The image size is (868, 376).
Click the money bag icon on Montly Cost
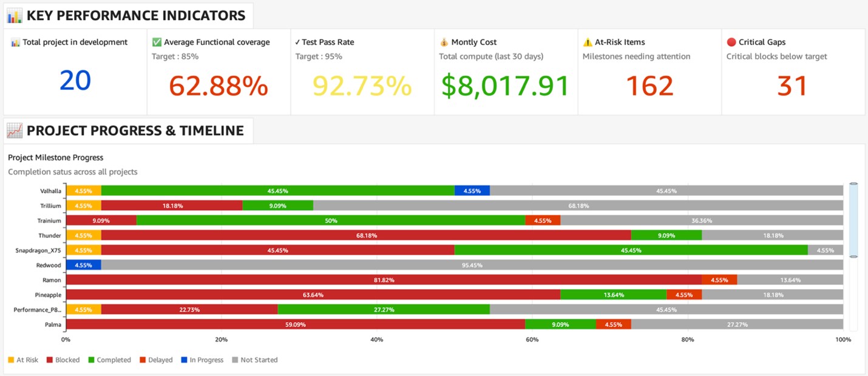[444, 43]
